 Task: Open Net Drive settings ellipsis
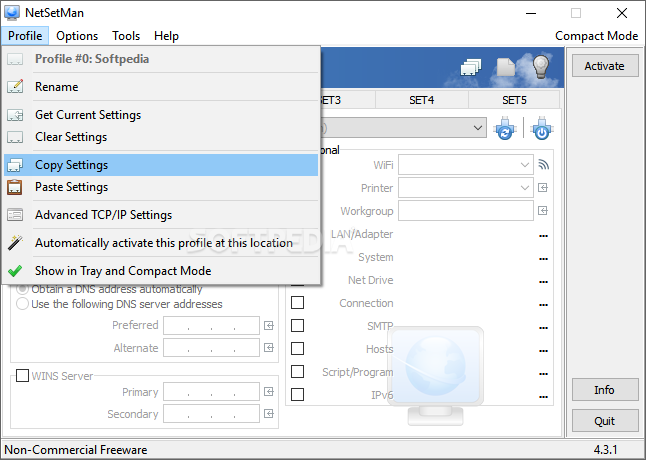click(543, 282)
